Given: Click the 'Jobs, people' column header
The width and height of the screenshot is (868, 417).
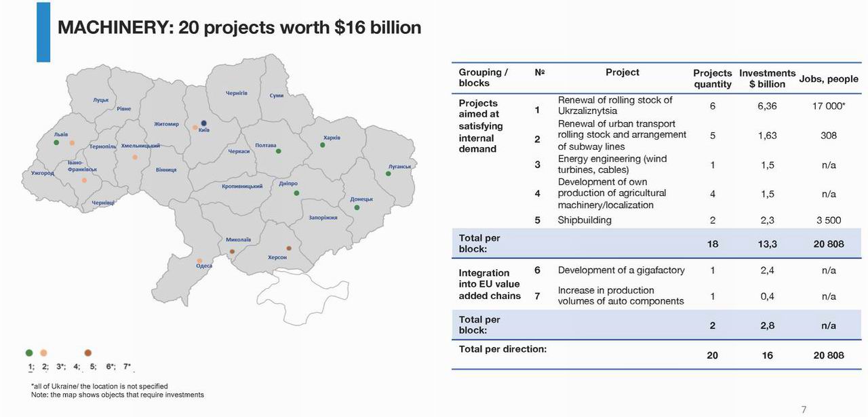Looking at the screenshot, I should click(x=829, y=79).
